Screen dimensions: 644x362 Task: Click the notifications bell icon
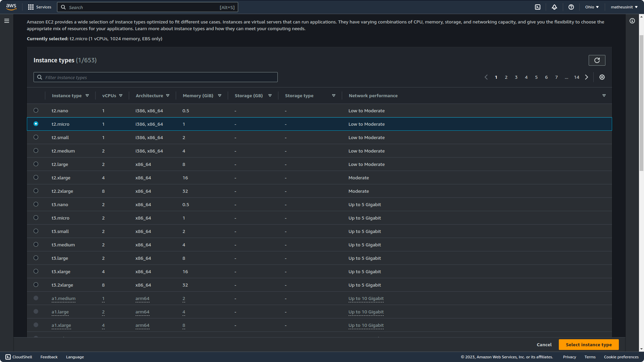click(x=554, y=7)
